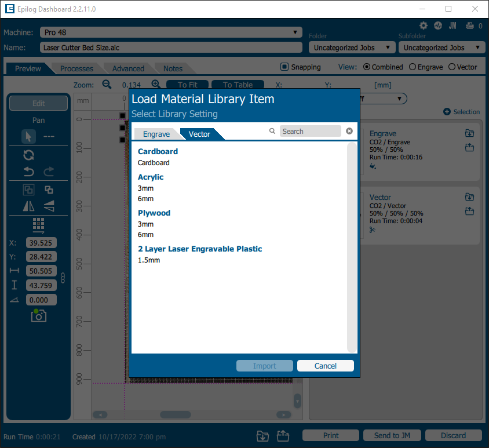Click the Engrave process load-from-library icon

[469, 133]
